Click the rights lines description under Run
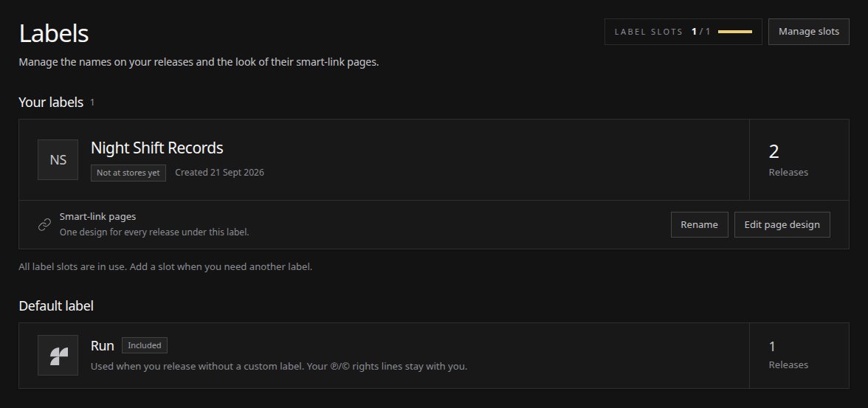Image resolution: width=868 pixels, height=408 pixels. coord(279,367)
